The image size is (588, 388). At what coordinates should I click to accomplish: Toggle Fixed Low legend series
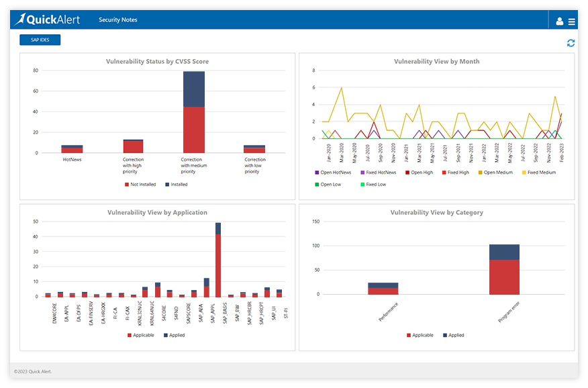373,185
